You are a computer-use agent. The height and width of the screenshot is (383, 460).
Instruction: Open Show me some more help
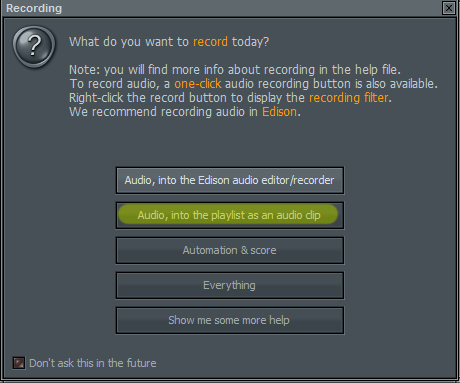(x=230, y=320)
